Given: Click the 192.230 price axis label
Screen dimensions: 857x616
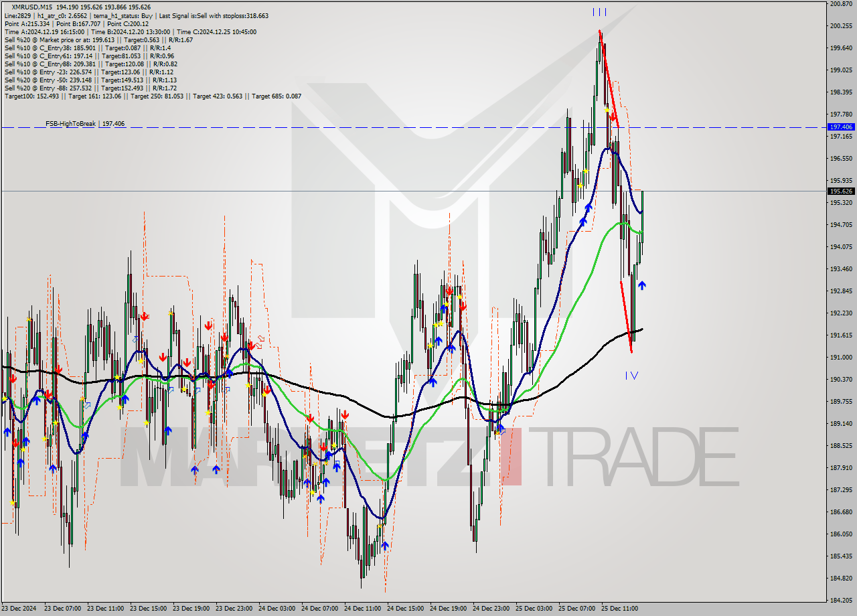Looking at the screenshot, I should [x=841, y=313].
